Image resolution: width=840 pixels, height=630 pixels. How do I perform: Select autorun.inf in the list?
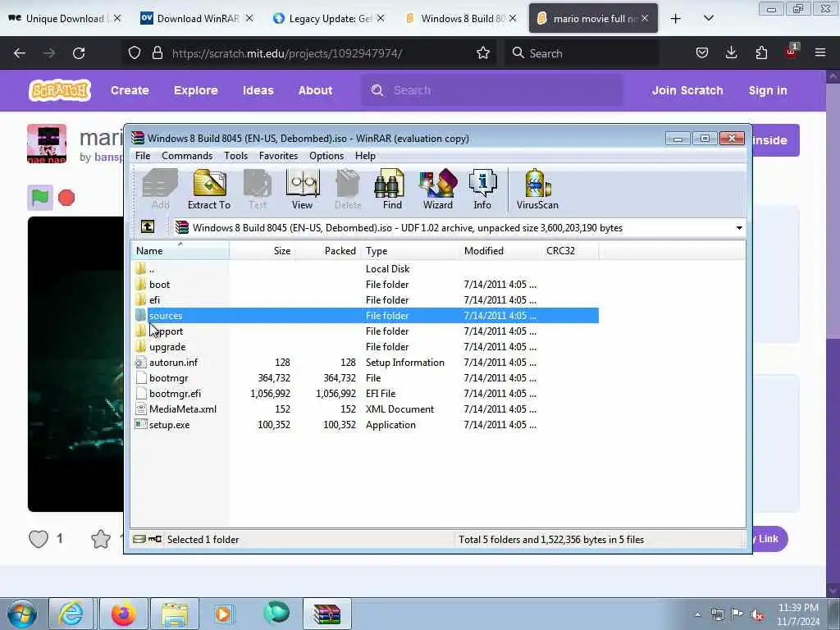[x=365, y=363]
